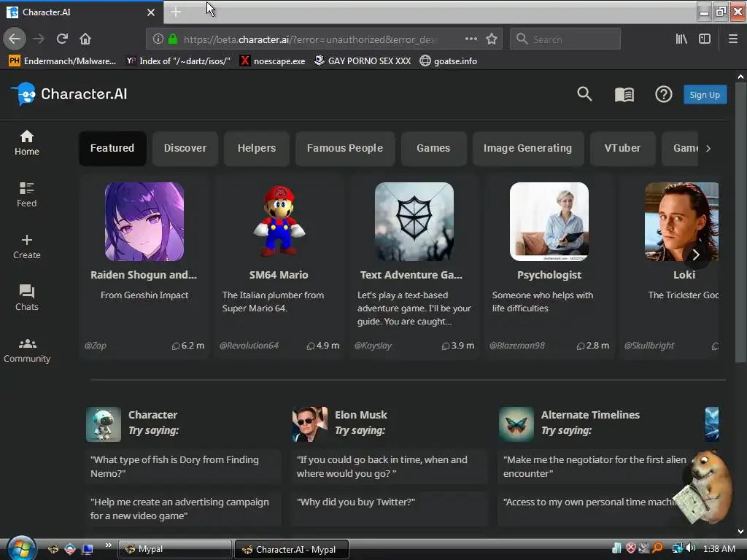This screenshot has width=747, height=560.
Task: Open the Image Generating tab
Action: tap(528, 148)
